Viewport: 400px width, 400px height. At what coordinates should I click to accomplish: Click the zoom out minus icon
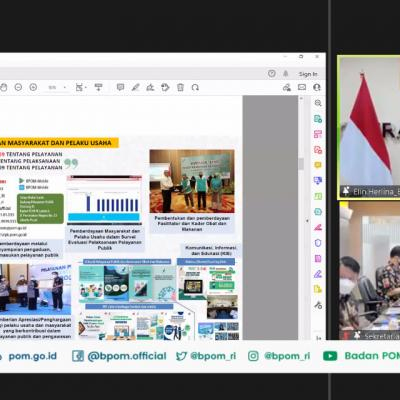(18, 87)
